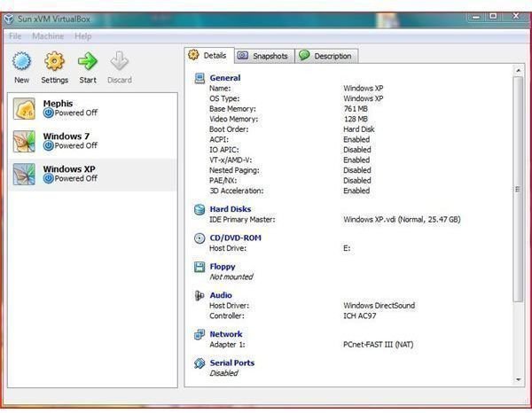This screenshot has height=413, width=532.
Task: Open the Network settings link
Action: pyautogui.click(x=226, y=334)
